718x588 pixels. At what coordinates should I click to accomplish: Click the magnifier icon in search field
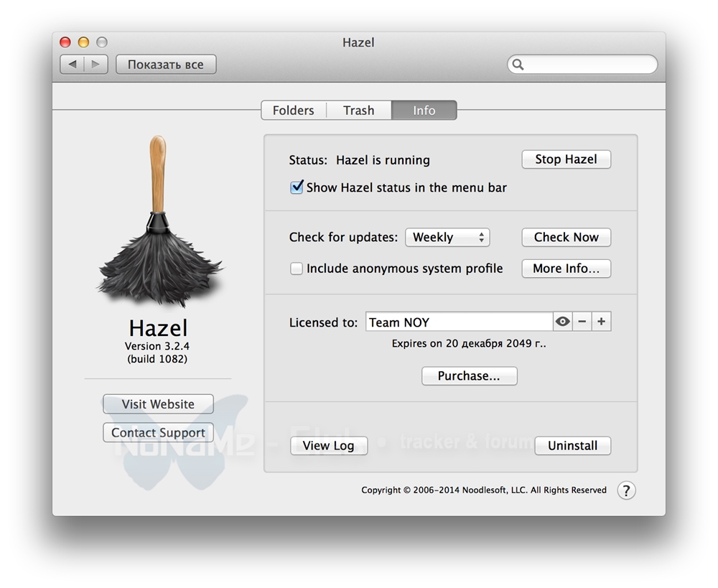pos(518,65)
